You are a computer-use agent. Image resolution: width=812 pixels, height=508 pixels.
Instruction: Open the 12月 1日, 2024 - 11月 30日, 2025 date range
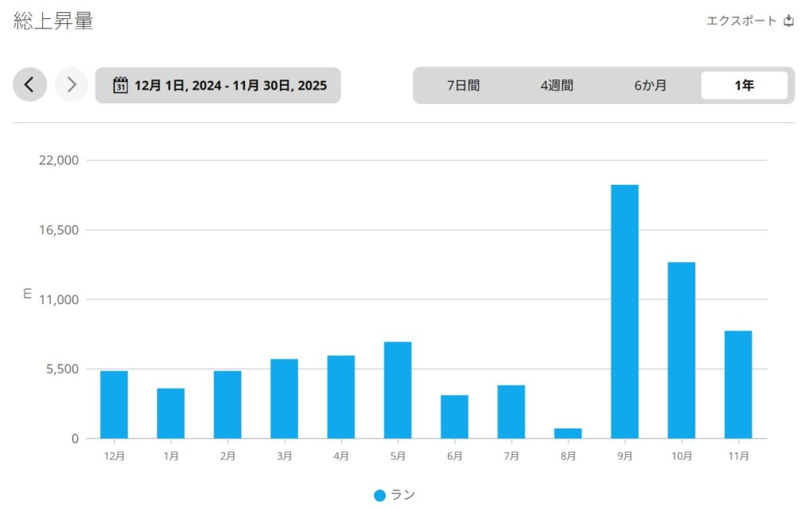(230, 85)
